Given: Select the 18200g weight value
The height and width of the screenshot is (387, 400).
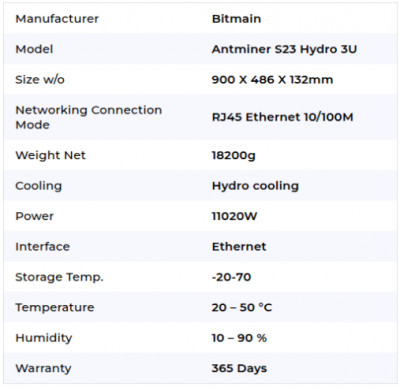Looking at the screenshot, I should (x=234, y=156).
